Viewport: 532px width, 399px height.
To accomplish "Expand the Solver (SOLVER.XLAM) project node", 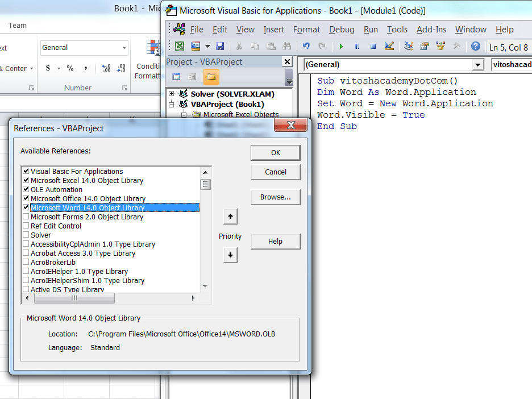I will pyautogui.click(x=171, y=93).
